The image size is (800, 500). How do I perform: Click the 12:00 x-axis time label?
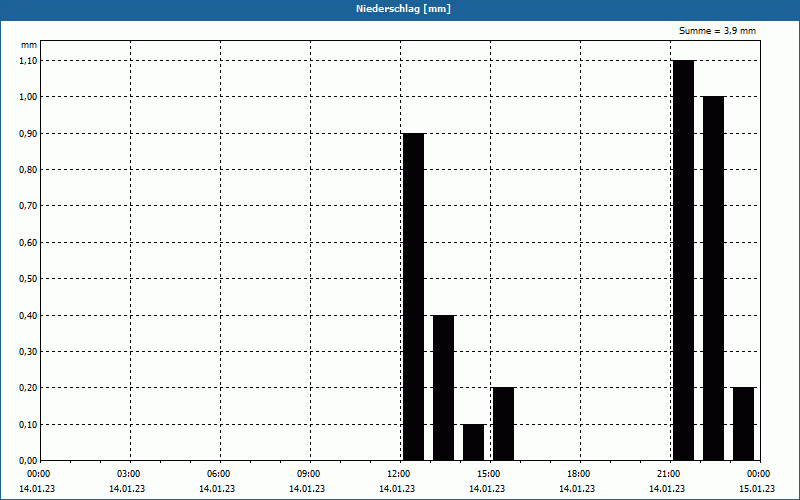tap(398, 474)
